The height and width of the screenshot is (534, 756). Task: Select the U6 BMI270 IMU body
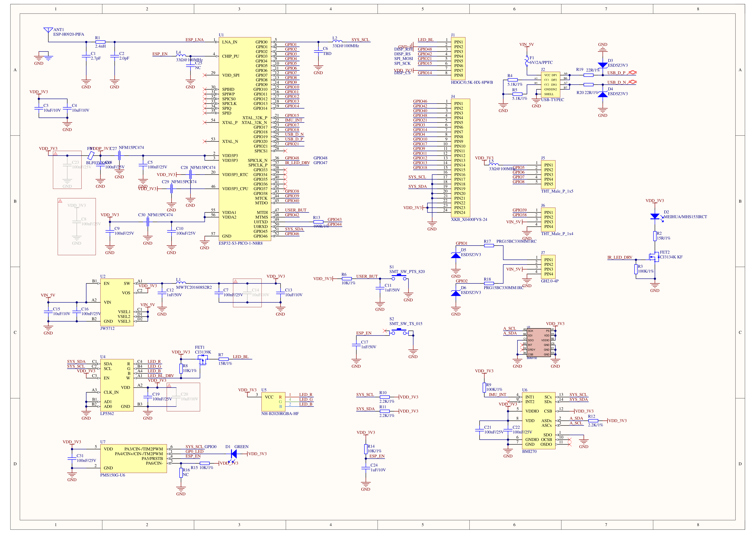pos(539,421)
